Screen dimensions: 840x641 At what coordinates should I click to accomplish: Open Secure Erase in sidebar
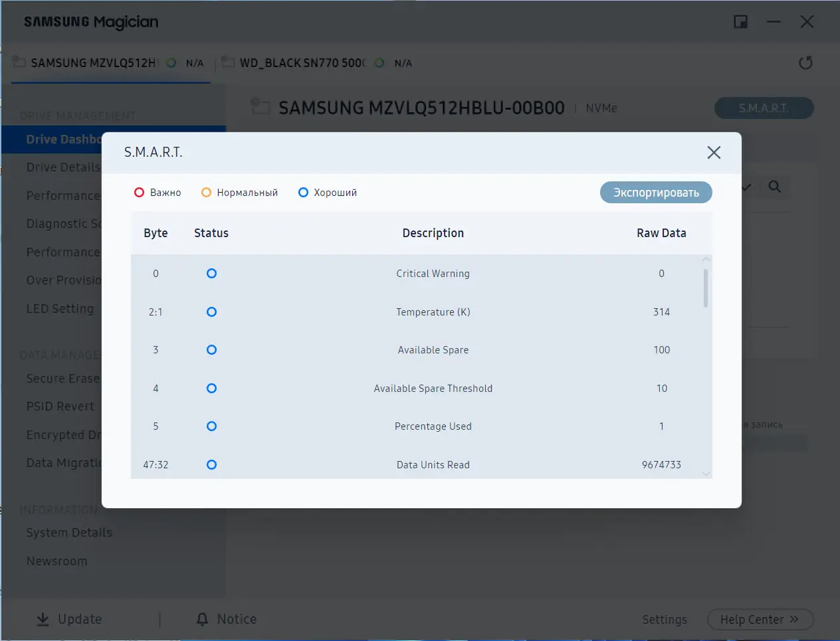click(x=63, y=379)
